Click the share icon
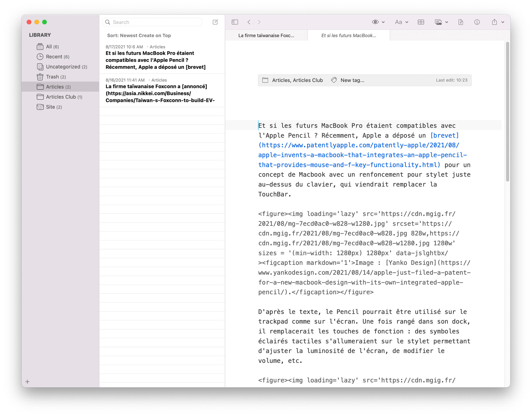Viewport: 532px width, 416px height. click(x=494, y=22)
